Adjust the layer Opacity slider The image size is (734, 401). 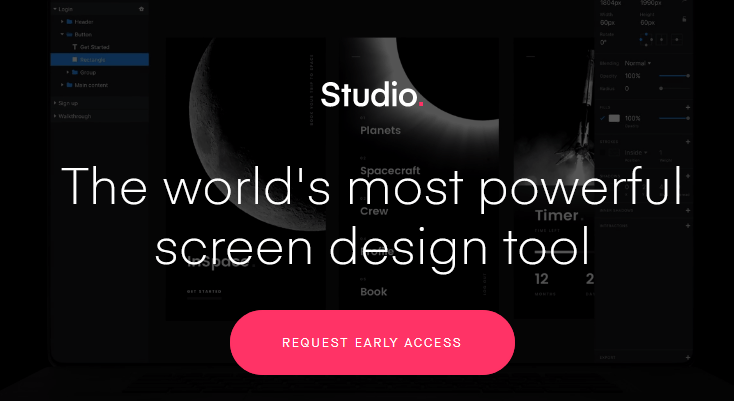click(x=674, y=76)
